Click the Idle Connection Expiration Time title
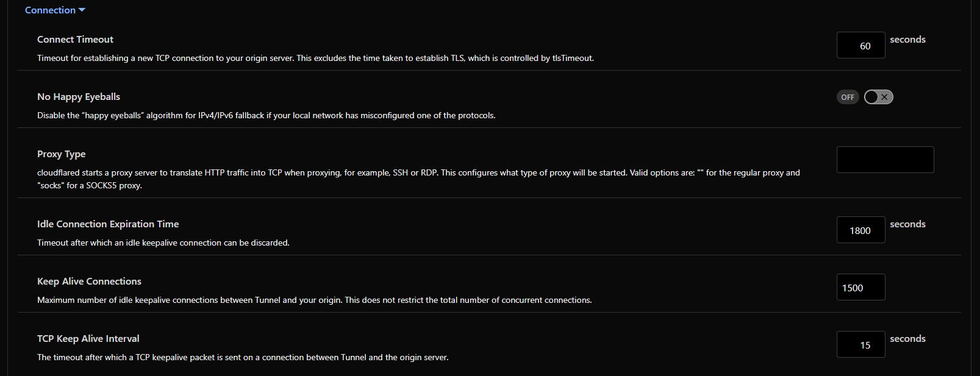Screen dimensions: 980x376 (x=108, y=224)
